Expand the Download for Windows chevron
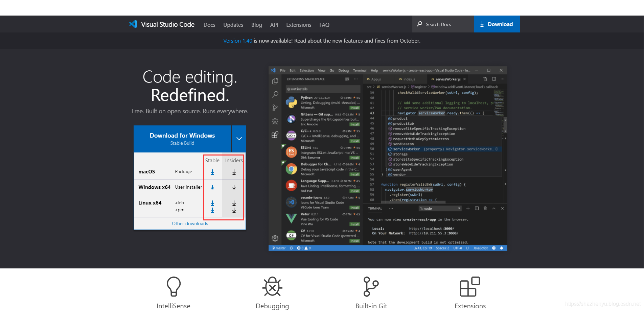The width and height of the screenshot is (644, 310). pyautogui.click(x=239, y=139)
